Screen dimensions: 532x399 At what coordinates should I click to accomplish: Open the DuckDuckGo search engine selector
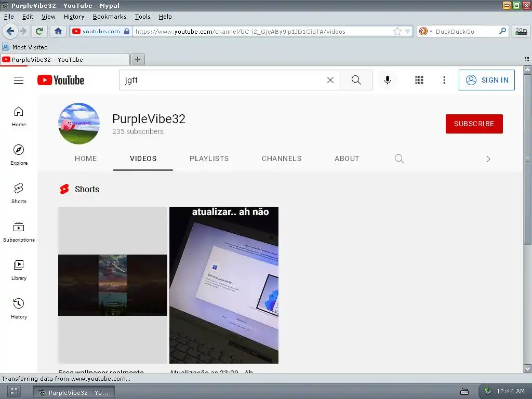click(425, 32)
